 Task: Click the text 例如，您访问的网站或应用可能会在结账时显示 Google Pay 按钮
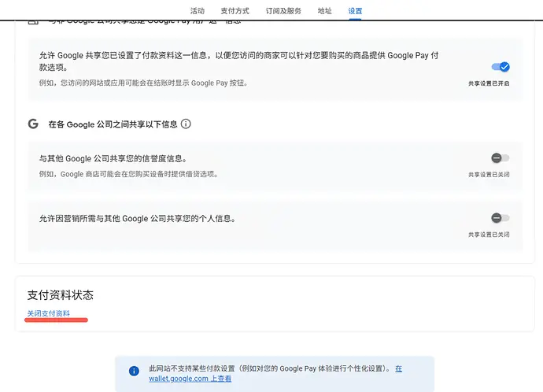click(143, 83)
